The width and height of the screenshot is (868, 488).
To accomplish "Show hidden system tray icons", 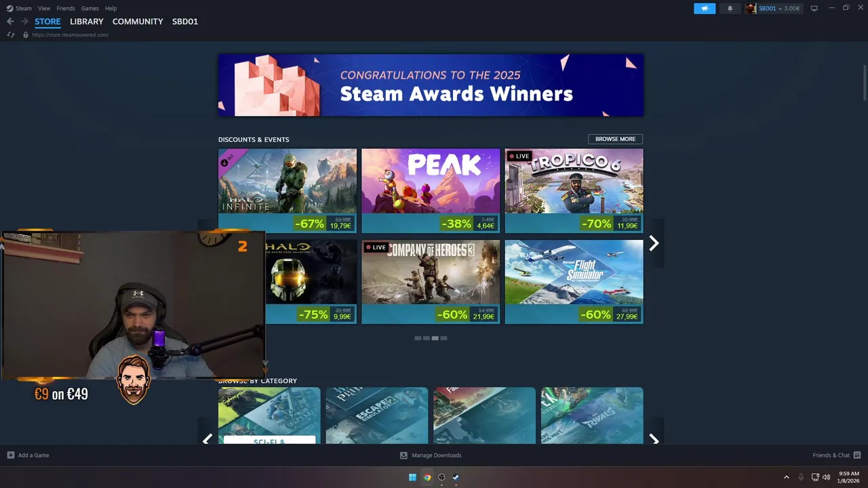I will (x=787, y=477).
